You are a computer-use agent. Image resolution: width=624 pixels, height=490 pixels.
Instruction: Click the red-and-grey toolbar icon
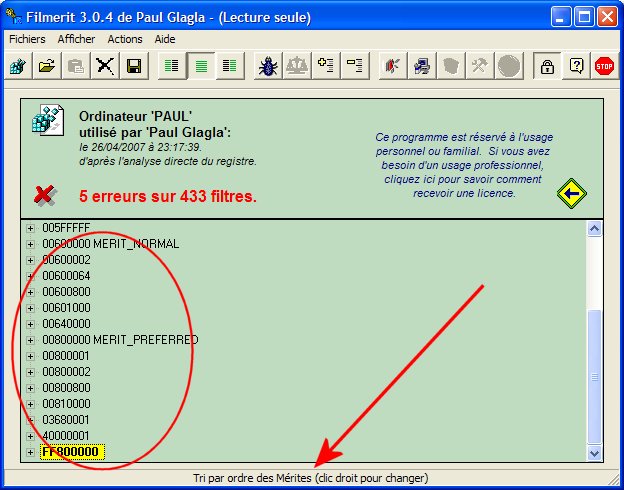tap(392, 66)
